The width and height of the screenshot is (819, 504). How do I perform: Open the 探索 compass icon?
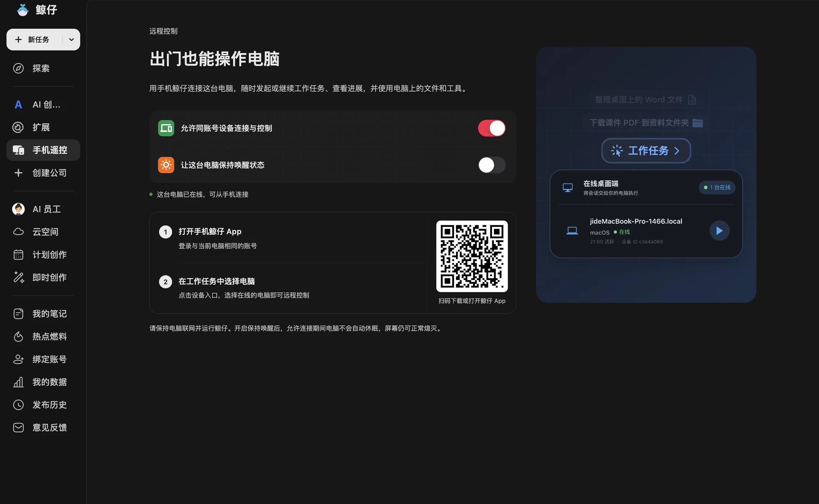coord(18,68)
